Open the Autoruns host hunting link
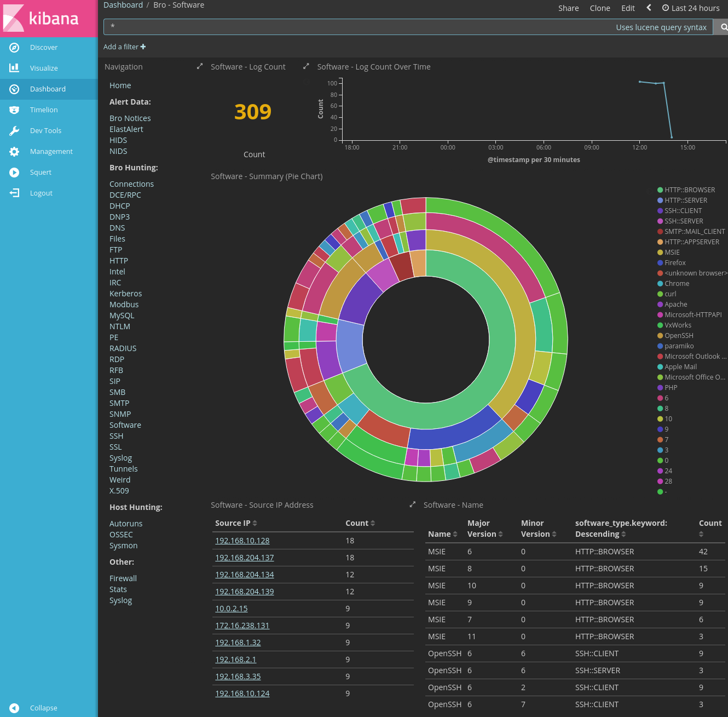 [x=126, y=524]
